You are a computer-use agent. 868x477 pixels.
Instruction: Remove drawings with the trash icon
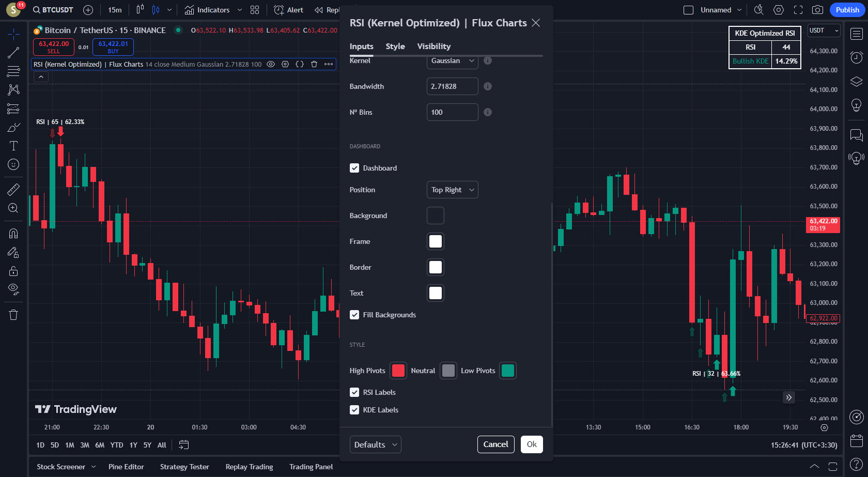click(x=13, y=314)
